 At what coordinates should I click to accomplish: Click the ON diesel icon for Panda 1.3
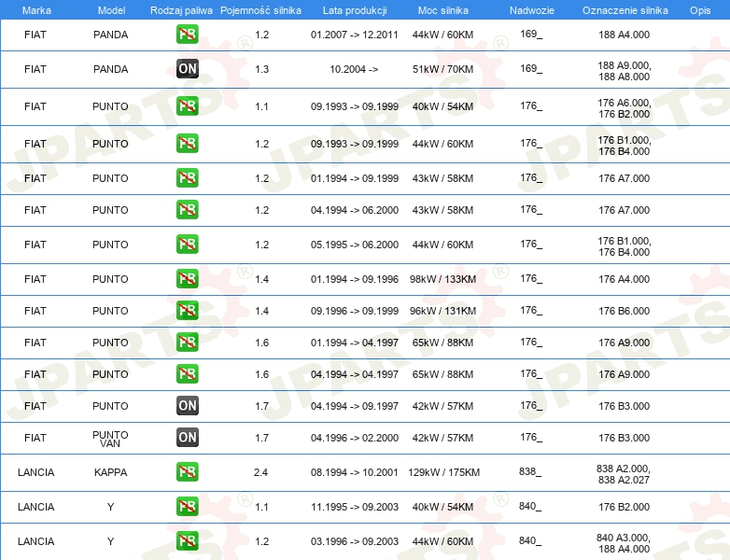187,68
